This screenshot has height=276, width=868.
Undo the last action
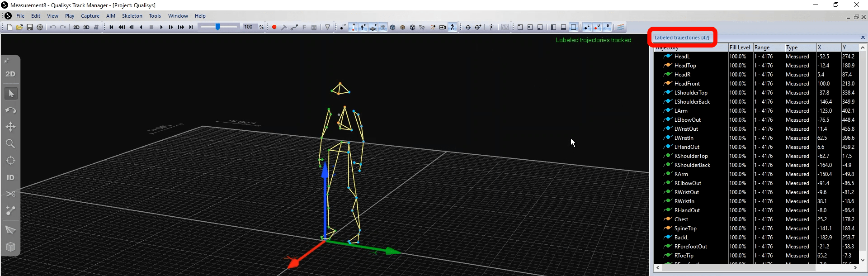point(53,27)
